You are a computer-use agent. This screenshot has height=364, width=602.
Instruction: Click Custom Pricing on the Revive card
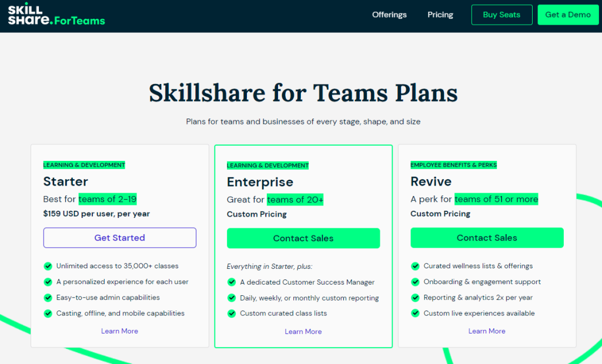click(x=440, y=214)
